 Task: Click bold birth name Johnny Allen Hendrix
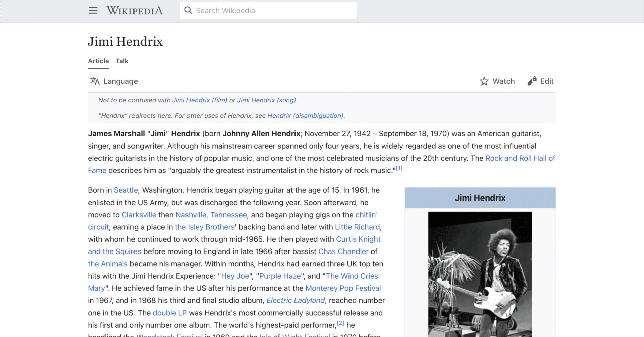tap(261, 134)
